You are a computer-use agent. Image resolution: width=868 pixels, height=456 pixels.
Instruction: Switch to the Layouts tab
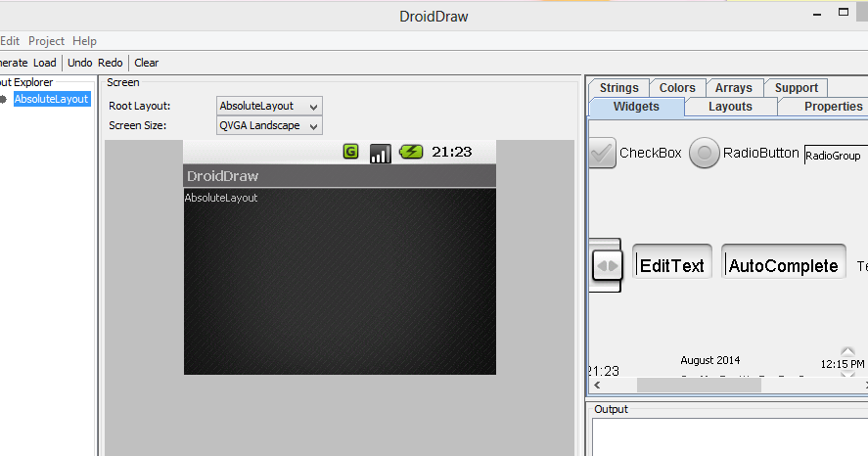730,107
